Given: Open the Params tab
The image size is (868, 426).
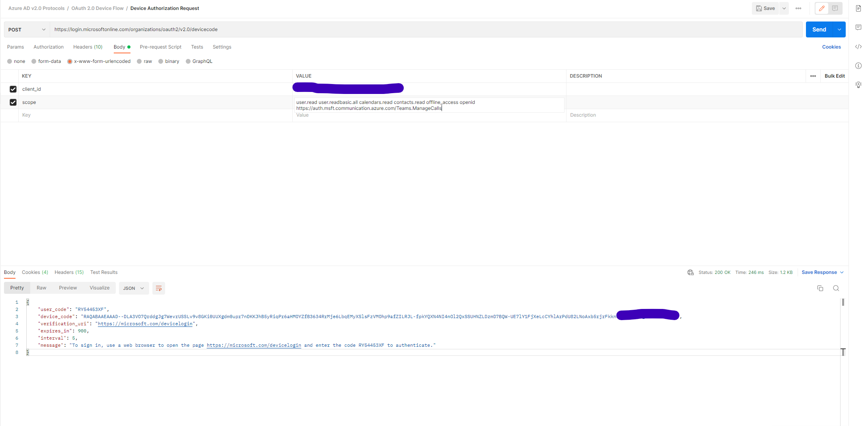Looking at the screenshot, I should coord(16,47).
